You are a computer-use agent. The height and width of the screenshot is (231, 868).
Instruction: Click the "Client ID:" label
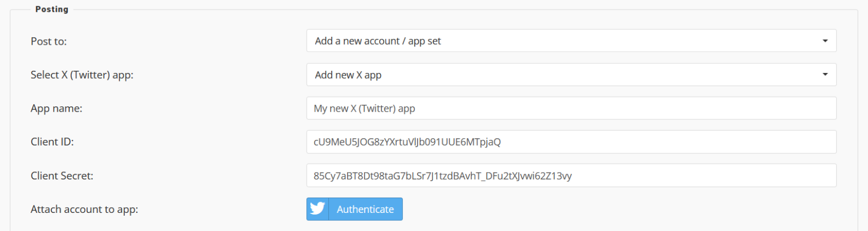(x=53, y=142)
